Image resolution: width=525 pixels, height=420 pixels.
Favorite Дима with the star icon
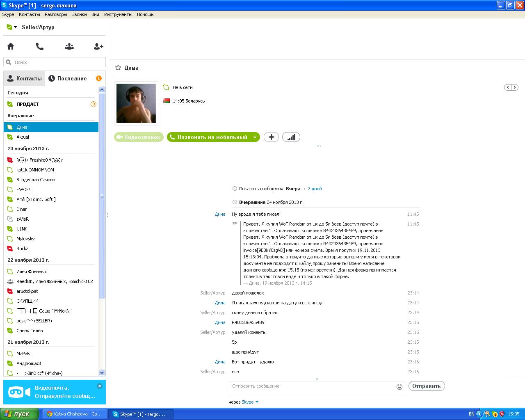tap(118, 68)
